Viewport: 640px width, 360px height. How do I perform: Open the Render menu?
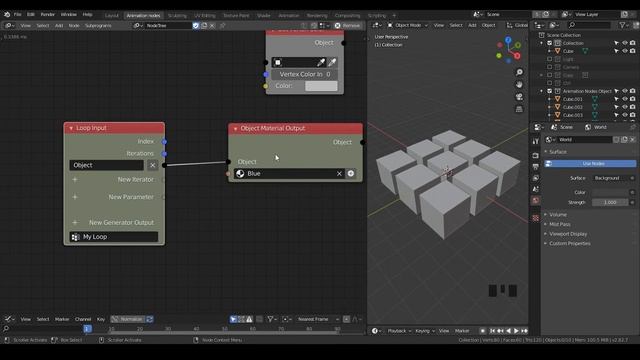tap(47, 14)
